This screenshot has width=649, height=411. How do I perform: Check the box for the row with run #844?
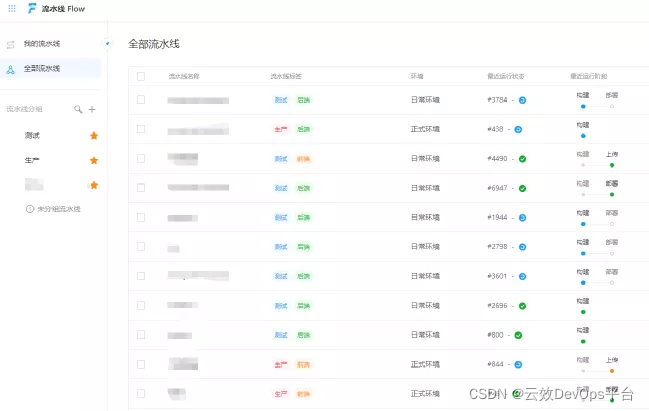[x=141, y=364]
